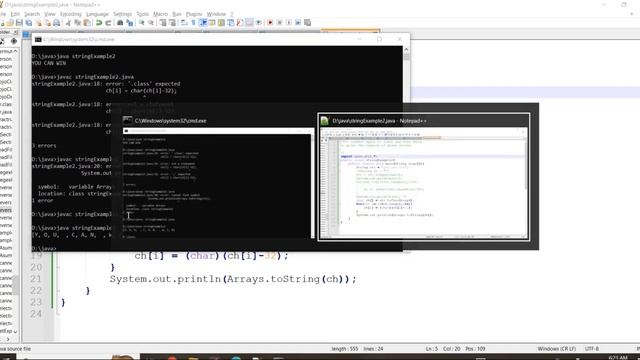Toggle synchronized horizontal scrolling
640x360 pixels.
click(173, 23)
